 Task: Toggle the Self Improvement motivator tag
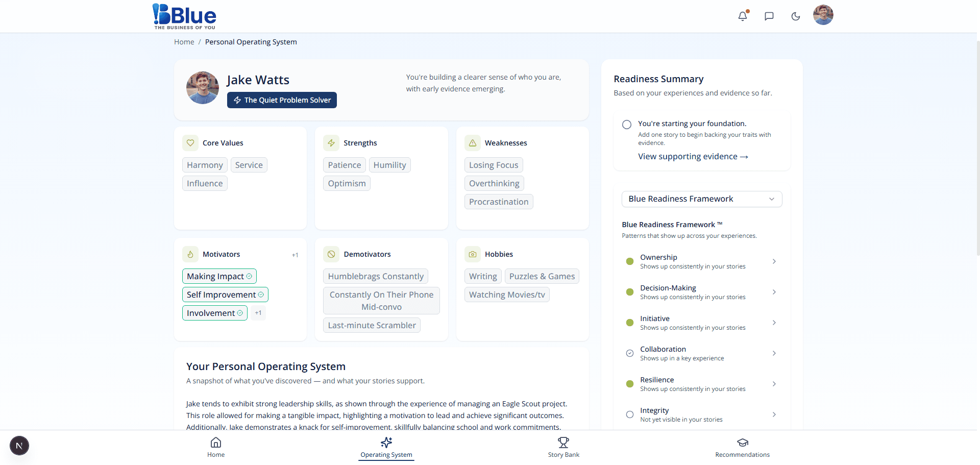[225, 295]
